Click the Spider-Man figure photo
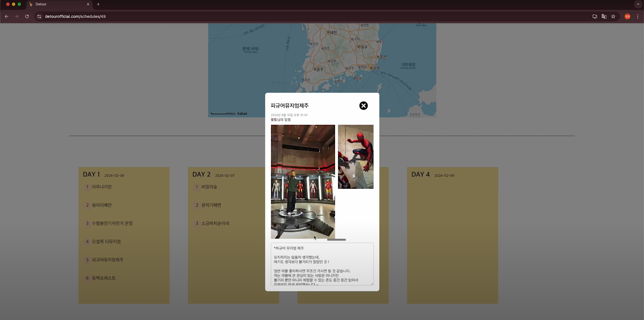 pyautogui.click(x=356, y=157)
